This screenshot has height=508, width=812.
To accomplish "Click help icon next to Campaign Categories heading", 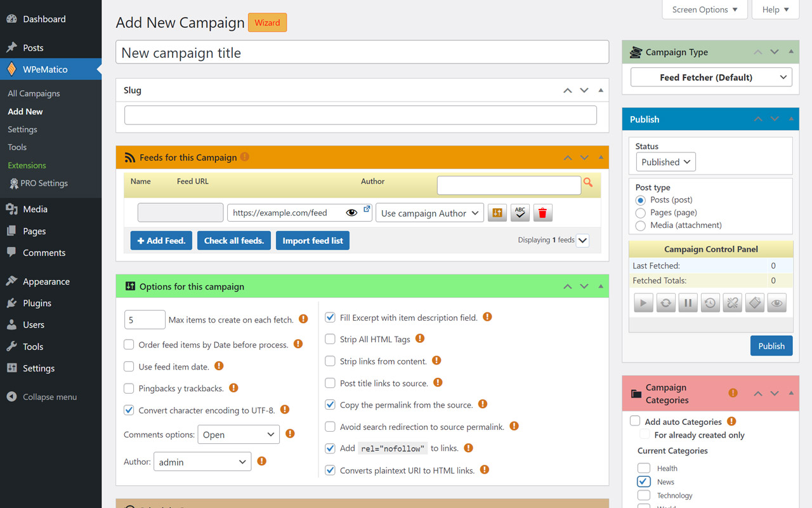I will (733, 393).
